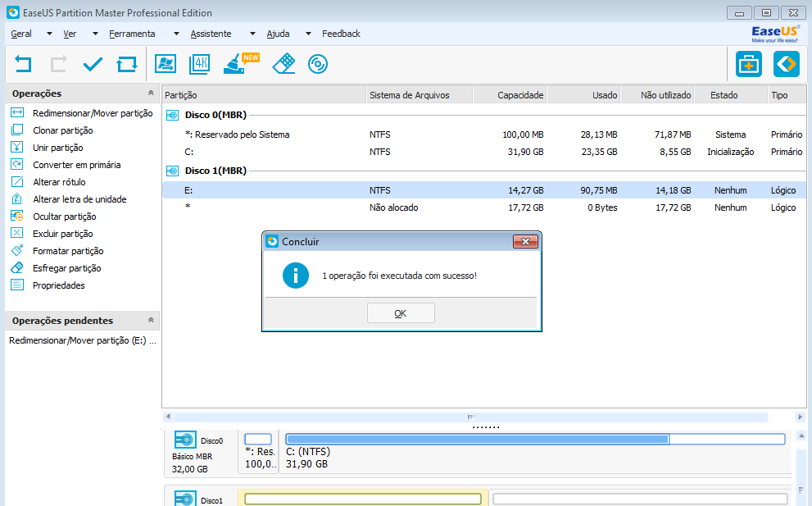Click the horizontal scrollbar under the partition list
812x506 pixels.
pyautogui.click(x=471, y=417)
